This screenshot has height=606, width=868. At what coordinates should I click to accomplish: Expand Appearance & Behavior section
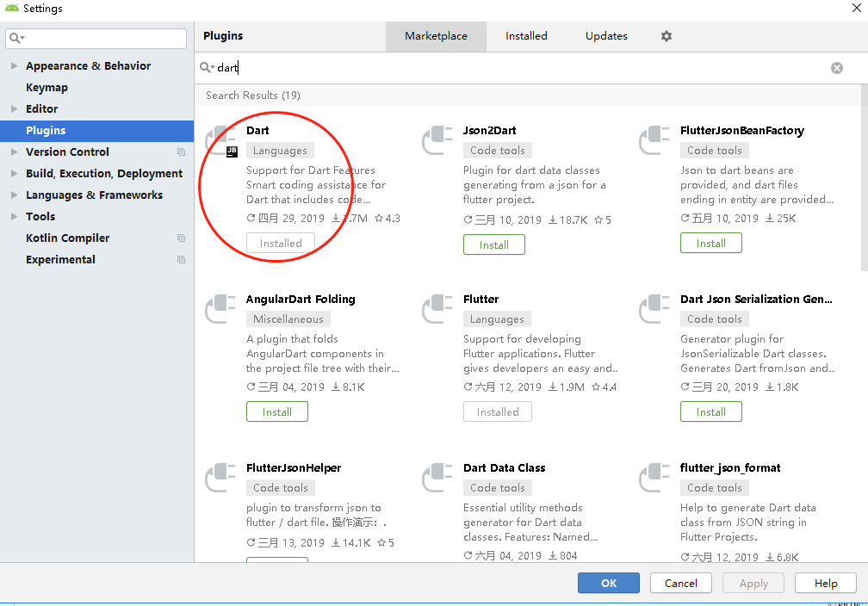tap(14, 66)
